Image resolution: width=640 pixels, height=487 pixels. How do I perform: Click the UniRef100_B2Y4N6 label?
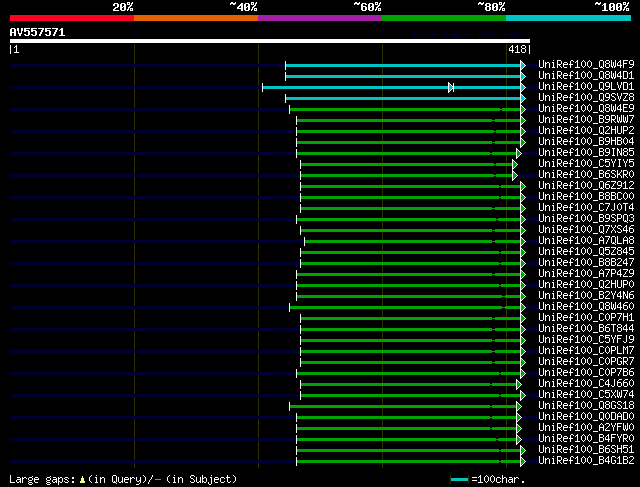click(586, 296)
